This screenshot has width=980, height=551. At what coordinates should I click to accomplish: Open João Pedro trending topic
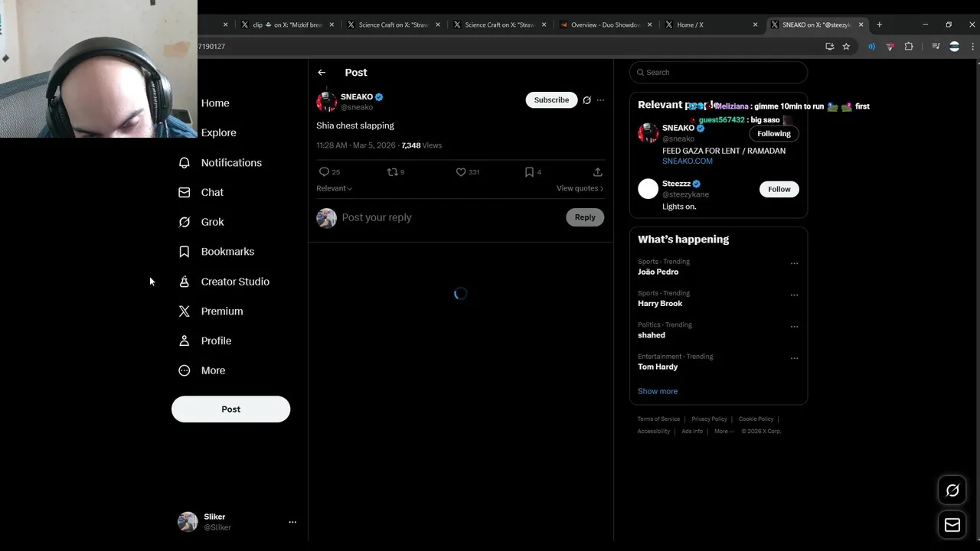click(658, 272)
